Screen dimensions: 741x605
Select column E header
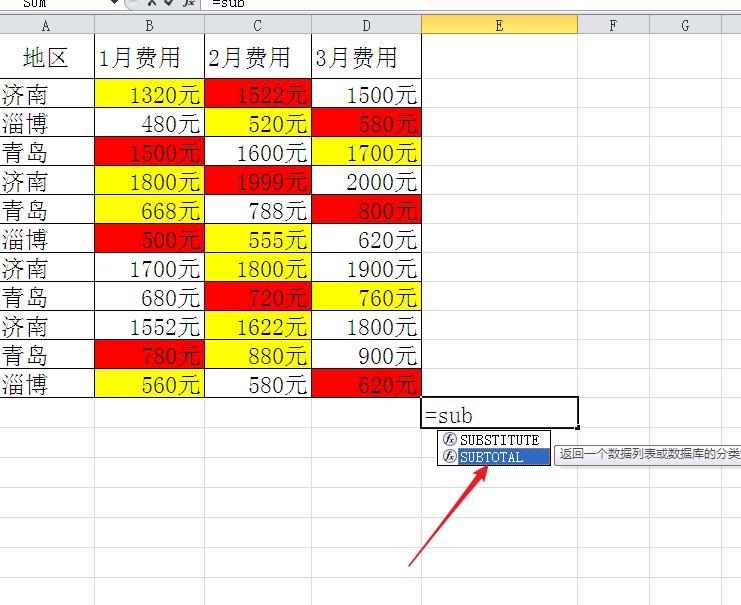pyautogui.click(x=499, y=25)
